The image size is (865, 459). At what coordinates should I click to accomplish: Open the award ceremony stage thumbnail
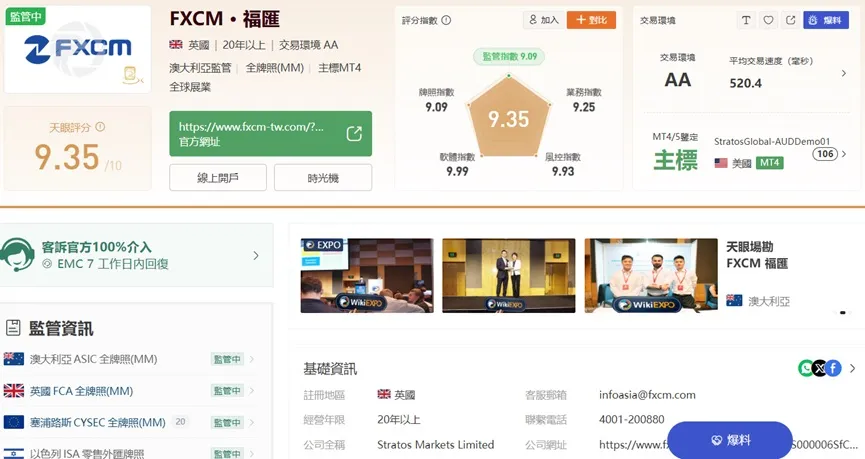509,275
